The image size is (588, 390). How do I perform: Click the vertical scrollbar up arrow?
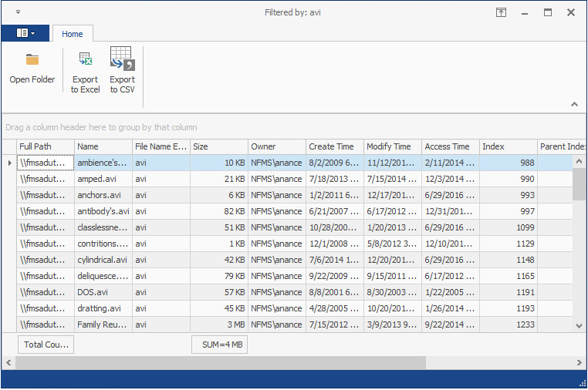pos(579,161)
